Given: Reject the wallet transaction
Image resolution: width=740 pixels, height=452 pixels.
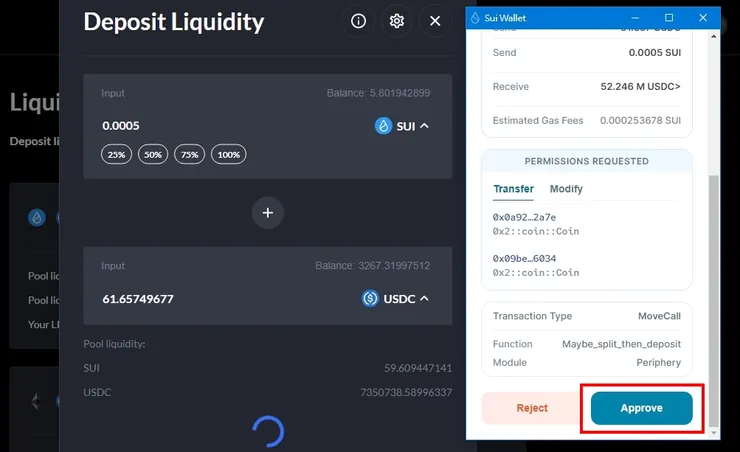Looking at the screenshot, I should pos(532,408).
